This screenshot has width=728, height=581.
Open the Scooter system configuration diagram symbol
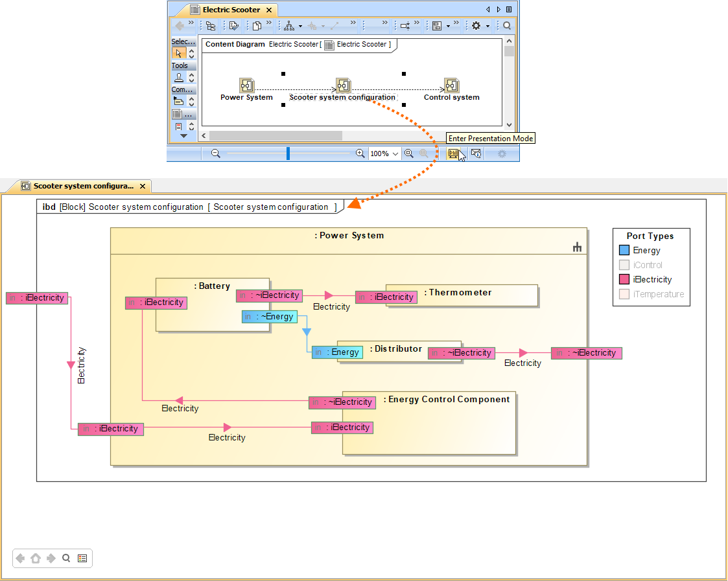(x=343, y=85)
